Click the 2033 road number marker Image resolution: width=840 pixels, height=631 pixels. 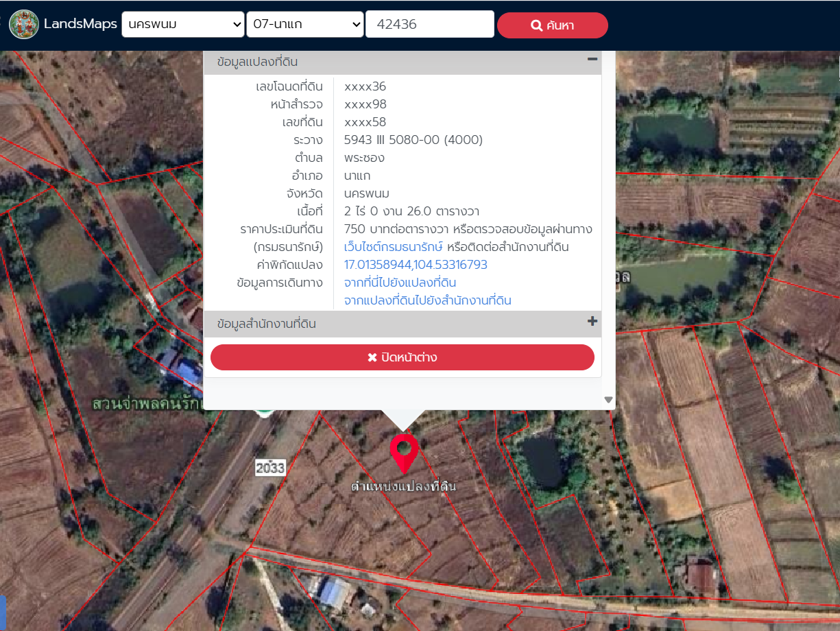pos(269,468)
